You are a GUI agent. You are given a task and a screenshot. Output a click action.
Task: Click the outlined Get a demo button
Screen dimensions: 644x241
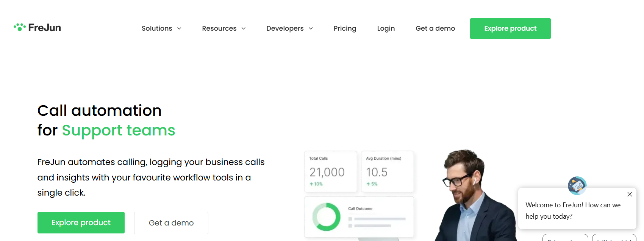(x=171, y=223)
